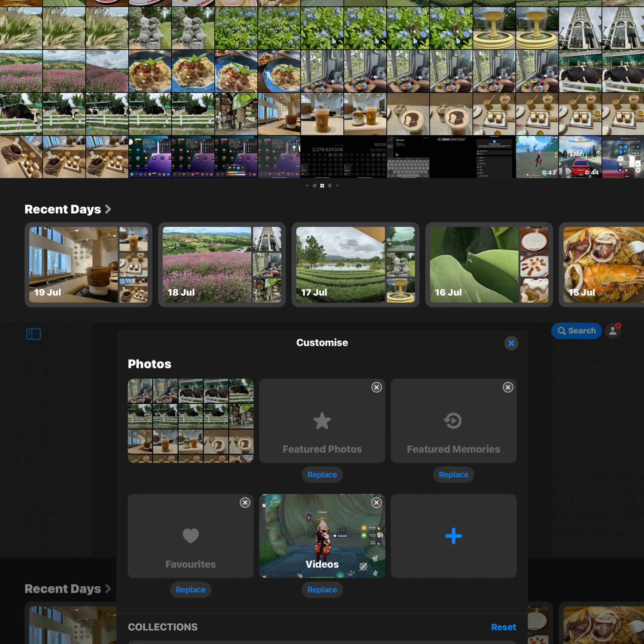
Task: Open the cake thumbnail in 16 Jul card
Action: 534,291
